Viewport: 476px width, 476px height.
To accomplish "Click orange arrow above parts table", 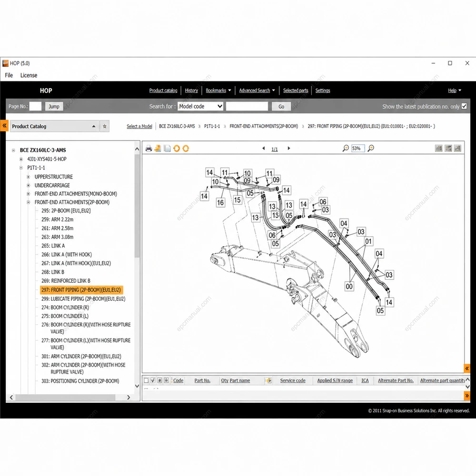I will tap(467, 368).
